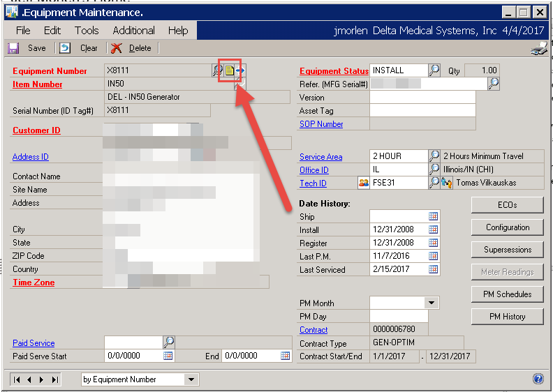Image resolution: width=553 pixels, height=392 pixels.
Task: Click the PM Schedules button
Action: click(x=508, y=294)
